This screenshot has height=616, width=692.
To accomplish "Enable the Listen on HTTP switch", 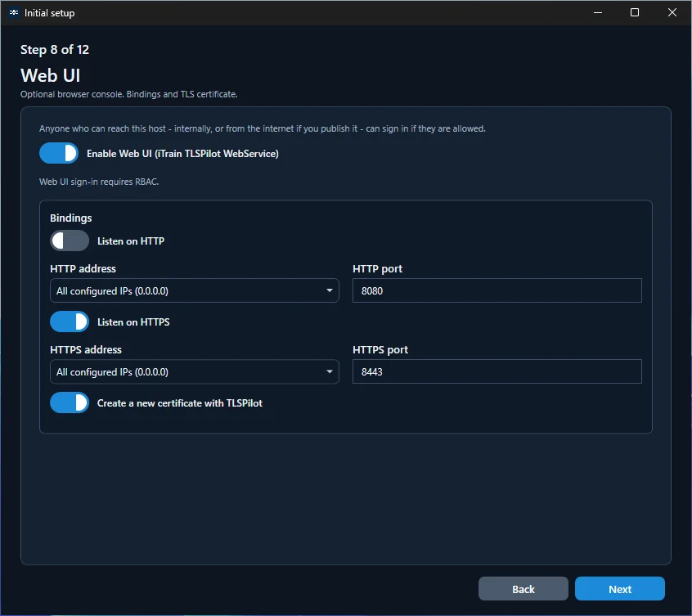I will [x=70, y=241].
